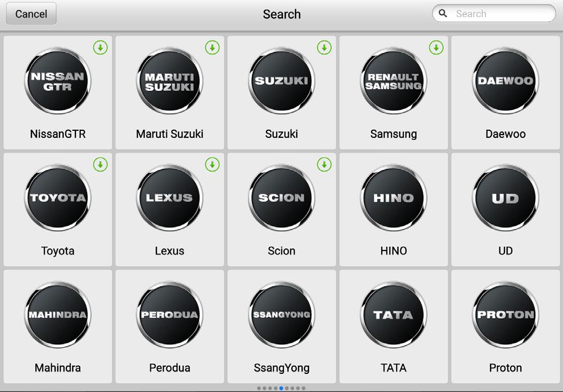Viewport: 563px width, 392px height.
Task: Choose the Scion brand logo
Action: point(282,198)
